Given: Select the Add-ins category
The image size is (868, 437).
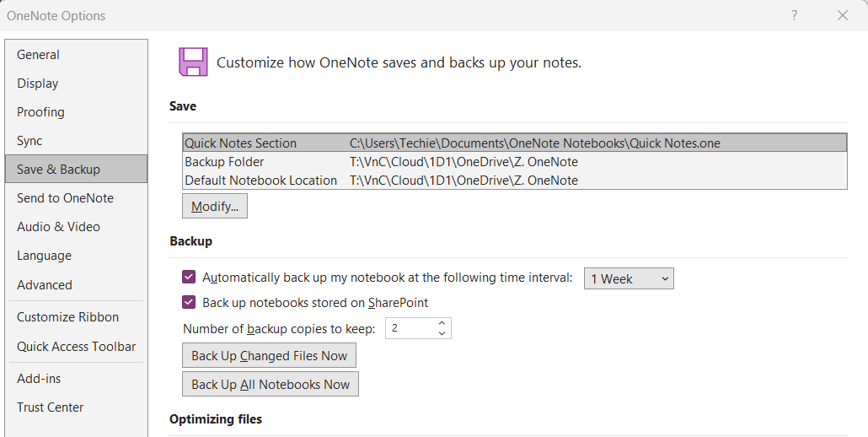Looking at the screenshot, I should [76, 378].
